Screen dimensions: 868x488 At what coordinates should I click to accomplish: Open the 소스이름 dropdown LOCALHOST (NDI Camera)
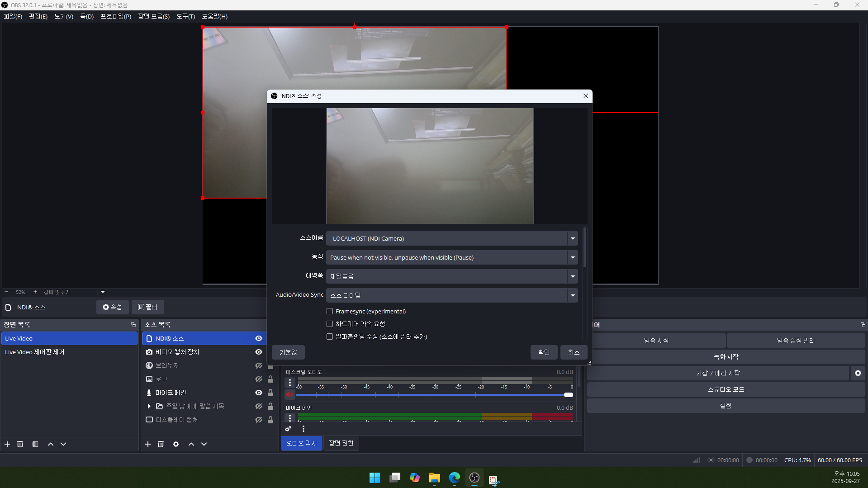coord(451,238)
